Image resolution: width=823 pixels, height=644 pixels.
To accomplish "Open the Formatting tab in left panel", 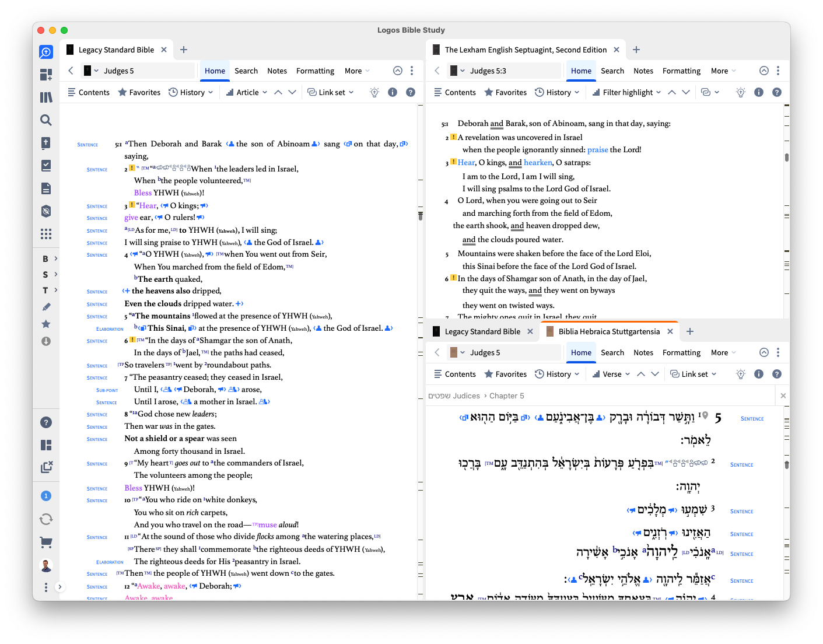I will [x=315, y=71].
